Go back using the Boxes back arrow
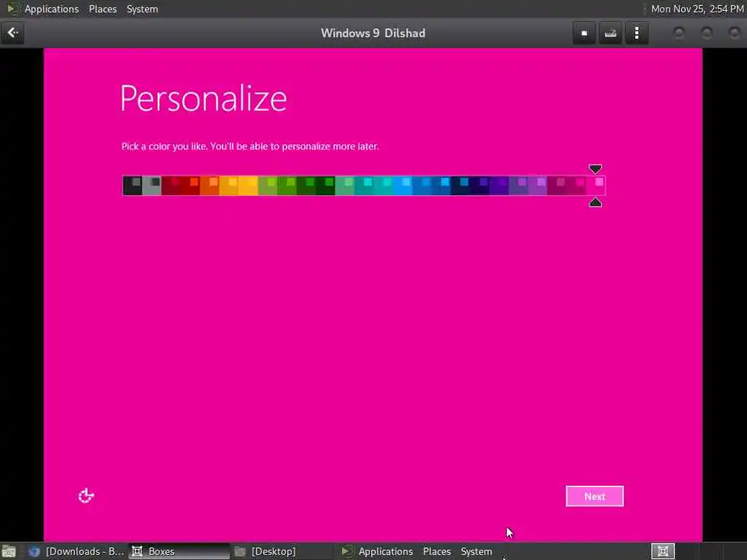 coord(12,33)
